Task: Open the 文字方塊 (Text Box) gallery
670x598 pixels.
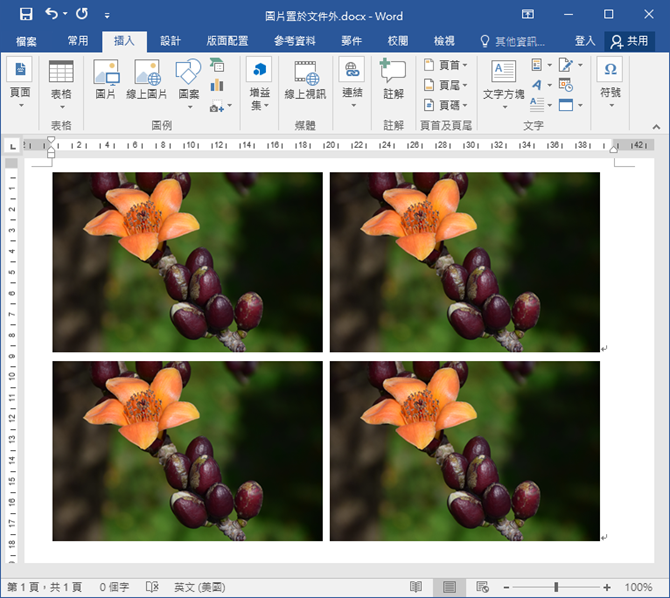Action: (504, 85)
